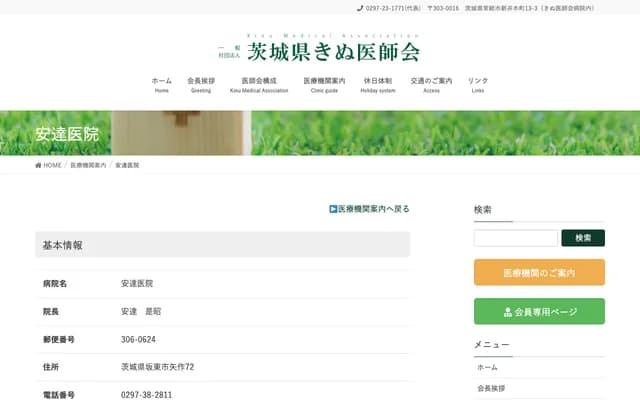Open the 医師会構成 menu item

259,85
